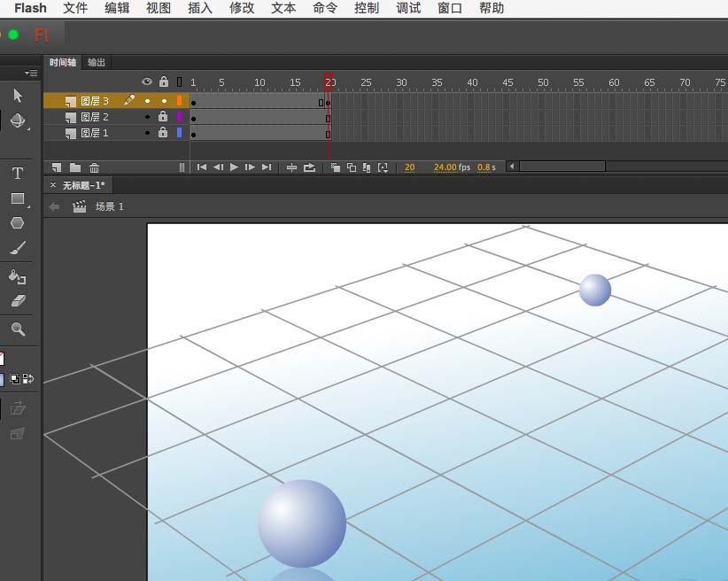Click purple outline color swatch of 图层 2
The width and height of the screenshot is (728, 581).
(x=179, y=117)
